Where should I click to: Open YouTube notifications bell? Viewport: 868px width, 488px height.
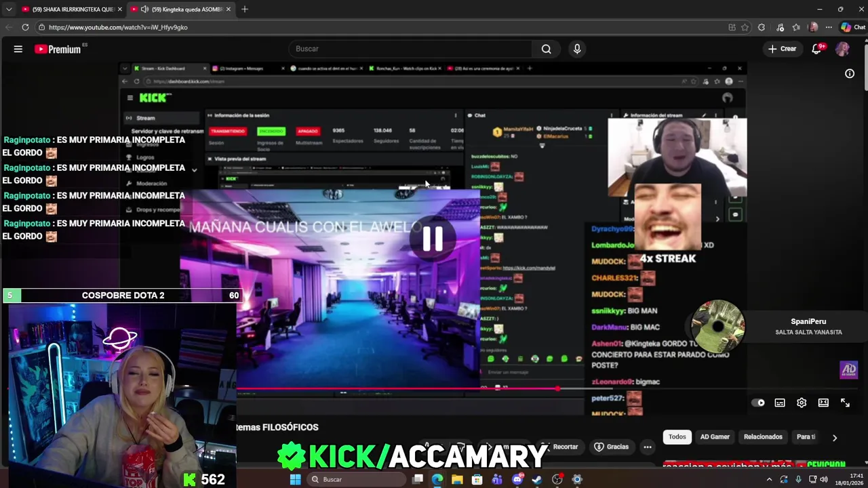[818, 49]
